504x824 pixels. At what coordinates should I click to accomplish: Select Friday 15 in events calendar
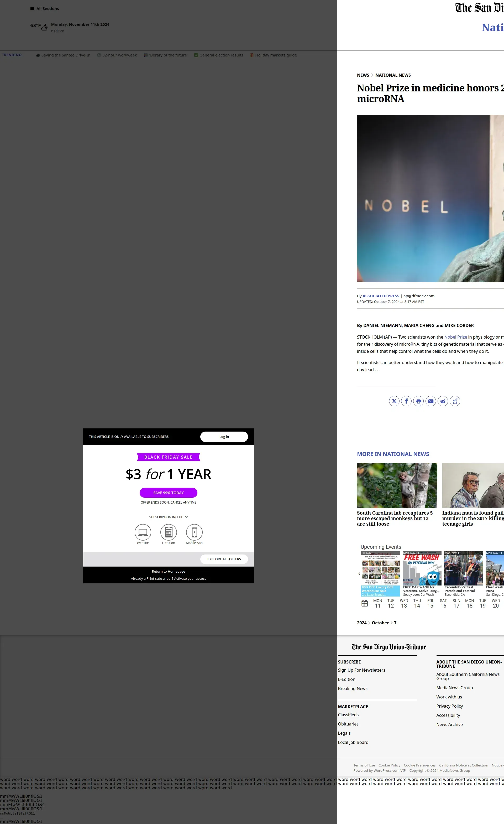pyautogui.click(x=430, y=603)
